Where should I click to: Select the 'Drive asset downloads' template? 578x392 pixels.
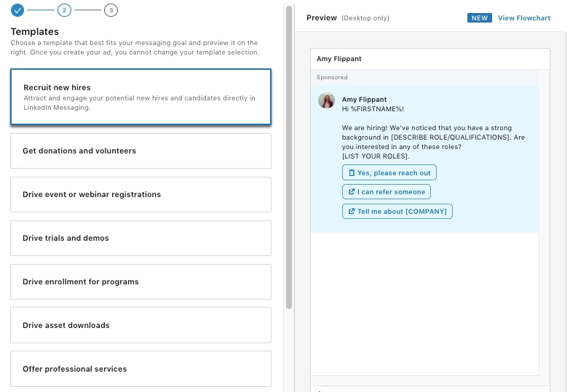140,325
